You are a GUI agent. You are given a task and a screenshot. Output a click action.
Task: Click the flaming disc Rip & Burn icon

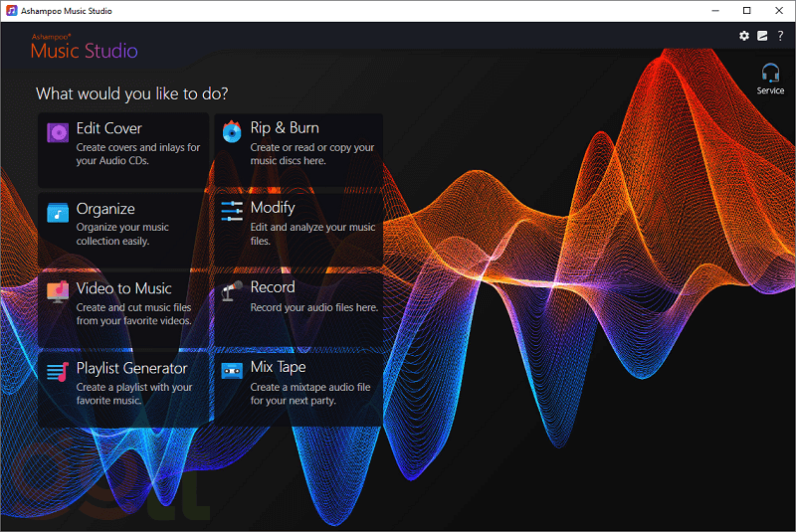point(232,131)
